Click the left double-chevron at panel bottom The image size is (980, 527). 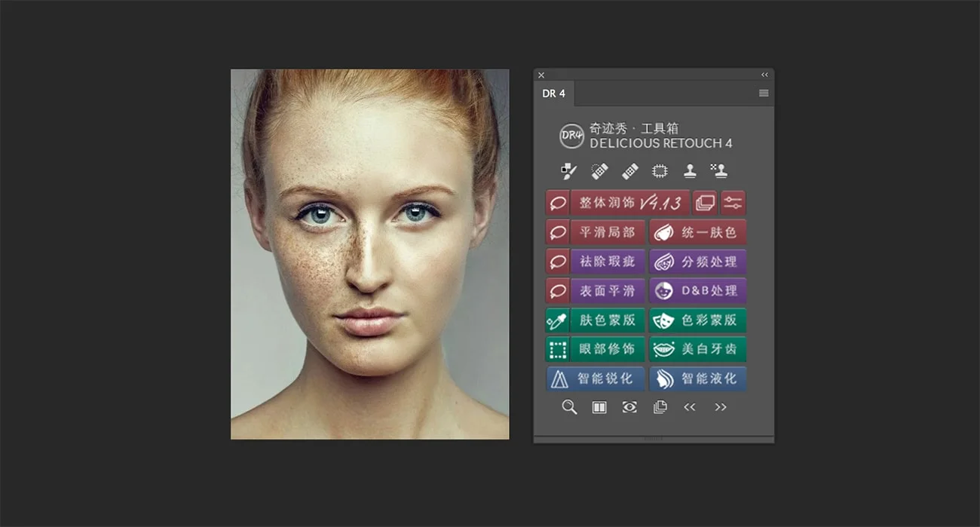pos(690,407)
